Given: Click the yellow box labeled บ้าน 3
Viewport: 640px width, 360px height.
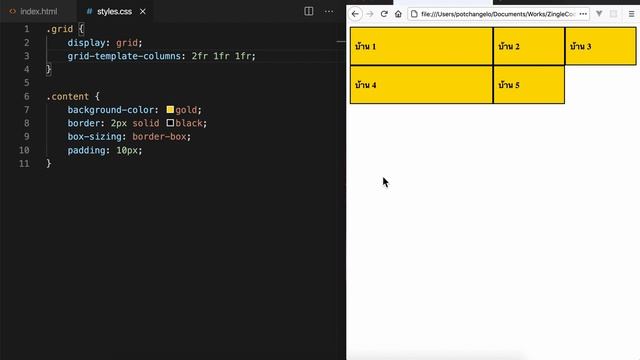Looking at the screenshot, I should click(x=600, y=46).
